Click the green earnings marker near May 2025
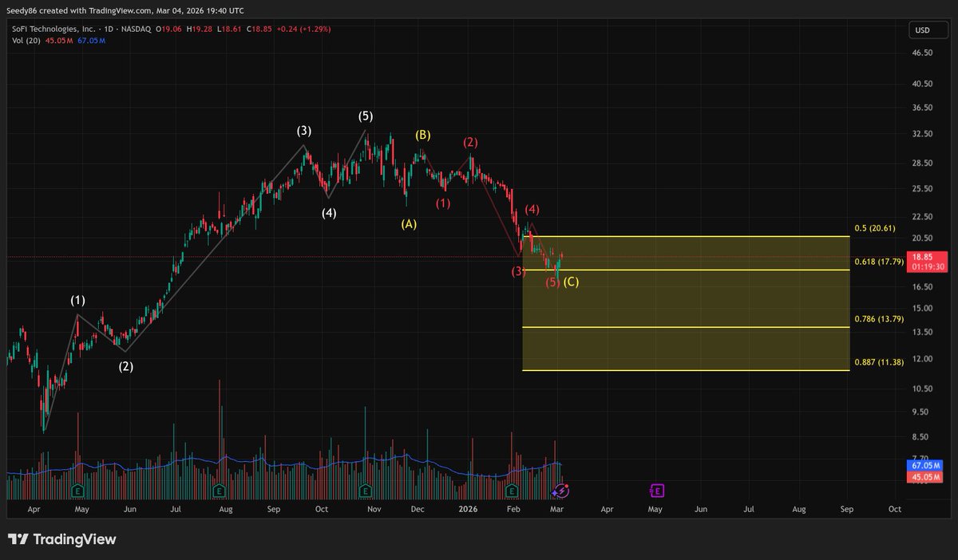 click(77, 489)
